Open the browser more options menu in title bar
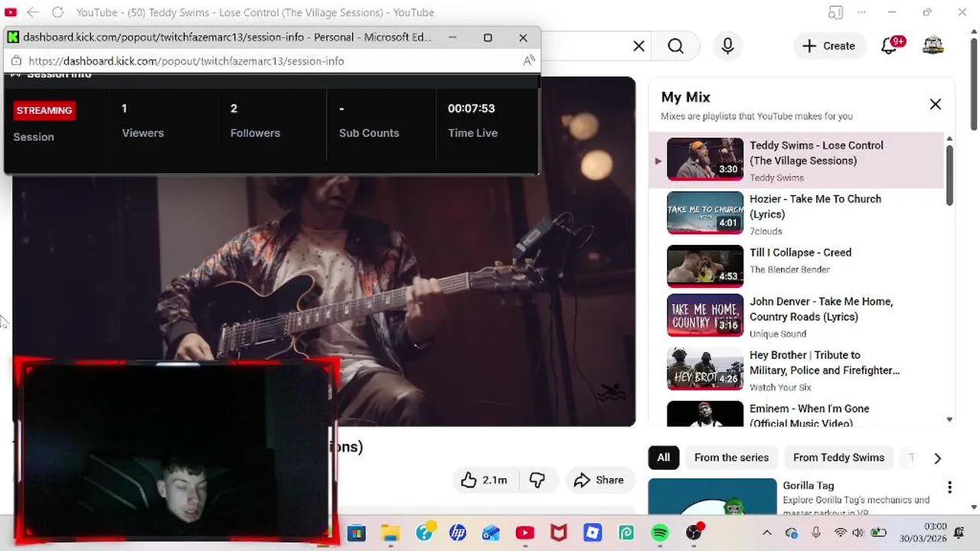The image size is (980, 551). [863, 12]
